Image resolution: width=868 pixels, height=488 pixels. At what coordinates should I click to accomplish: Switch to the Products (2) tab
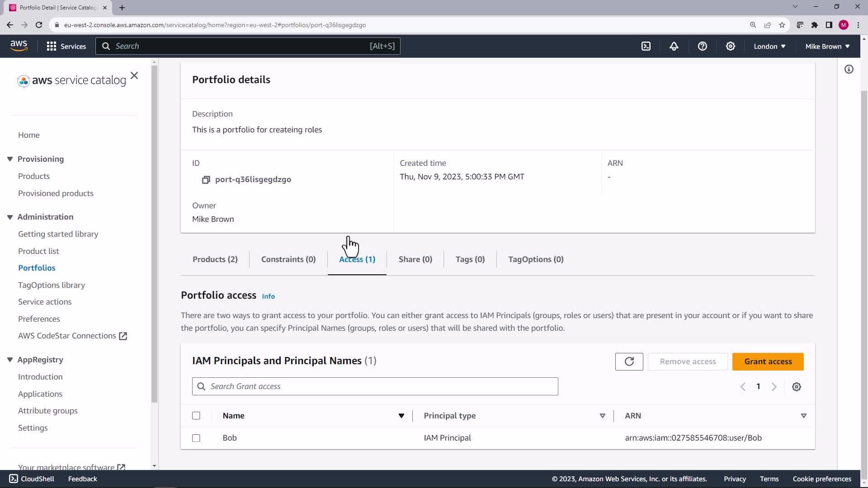pyautogui.click(x=215, y=259)
